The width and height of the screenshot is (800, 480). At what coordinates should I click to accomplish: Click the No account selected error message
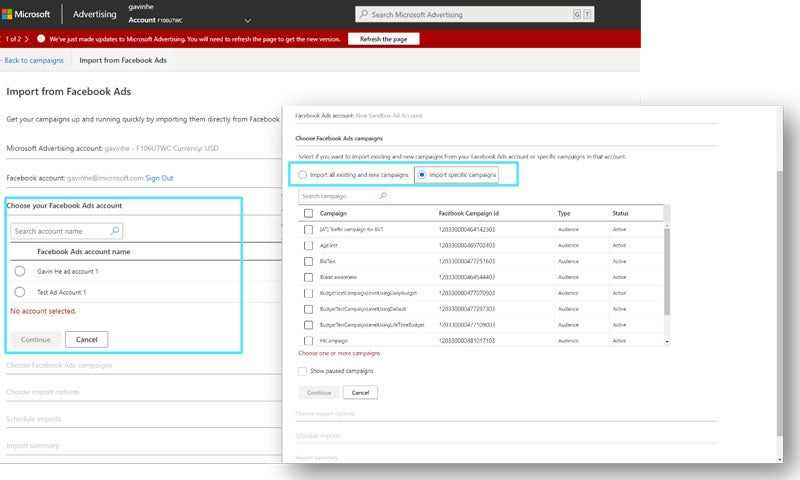click(x=43, y=311)
